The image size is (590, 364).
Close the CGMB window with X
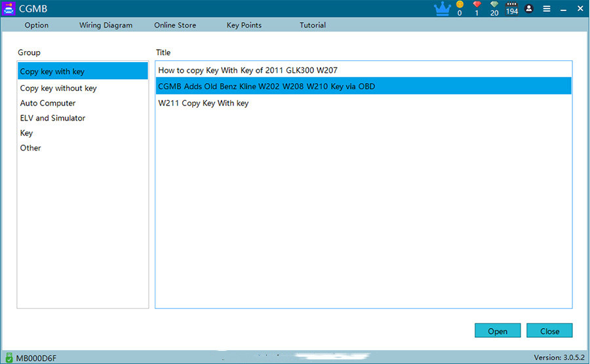click(x=580, y=9)
